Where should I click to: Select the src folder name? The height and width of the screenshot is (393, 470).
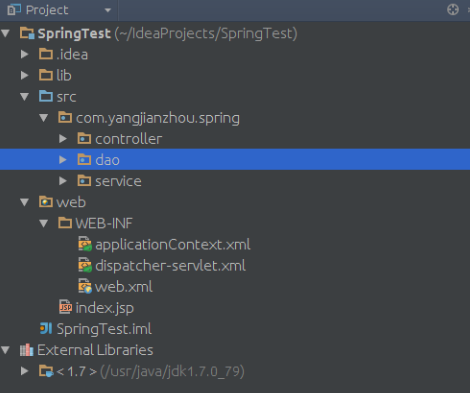click(x=66, y=97)
